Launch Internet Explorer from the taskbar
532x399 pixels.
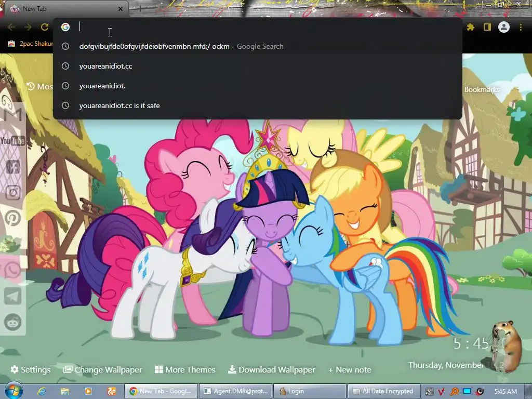pyautogui.click(x=42, y=391)
